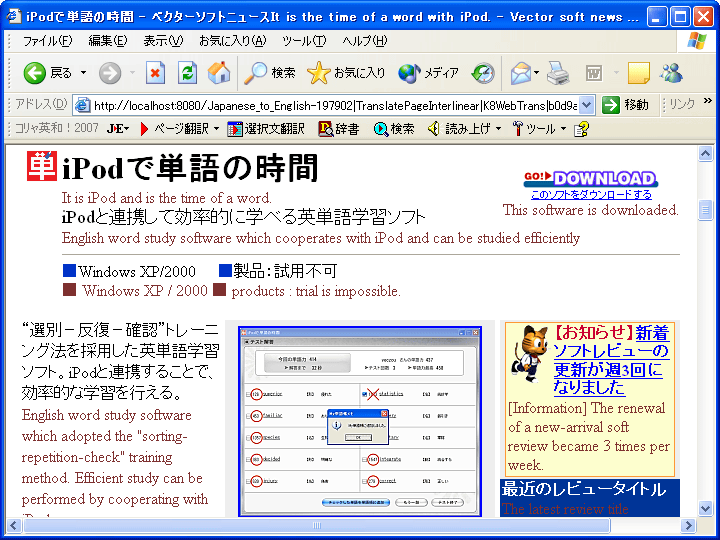The image size is (720, 540).
Task: Click the コリャ英和！2007 toolbar label
Action: (57, 128)
